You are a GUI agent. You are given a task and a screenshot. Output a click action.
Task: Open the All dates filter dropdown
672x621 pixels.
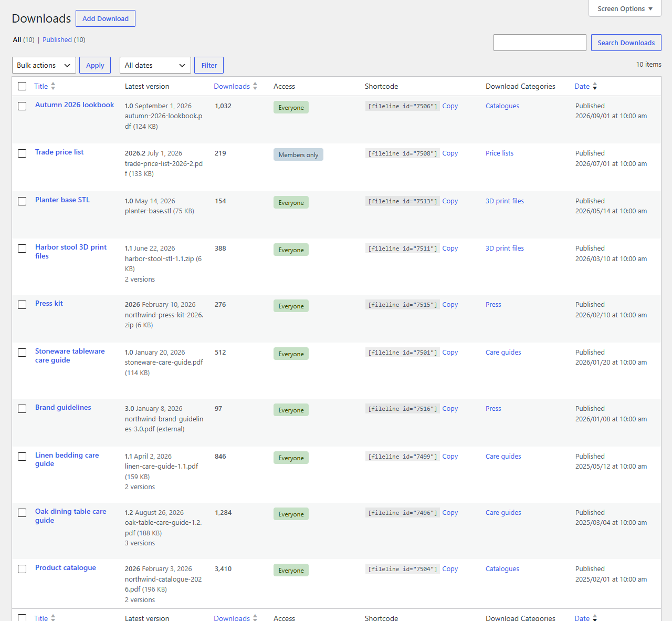coord(155,65)
